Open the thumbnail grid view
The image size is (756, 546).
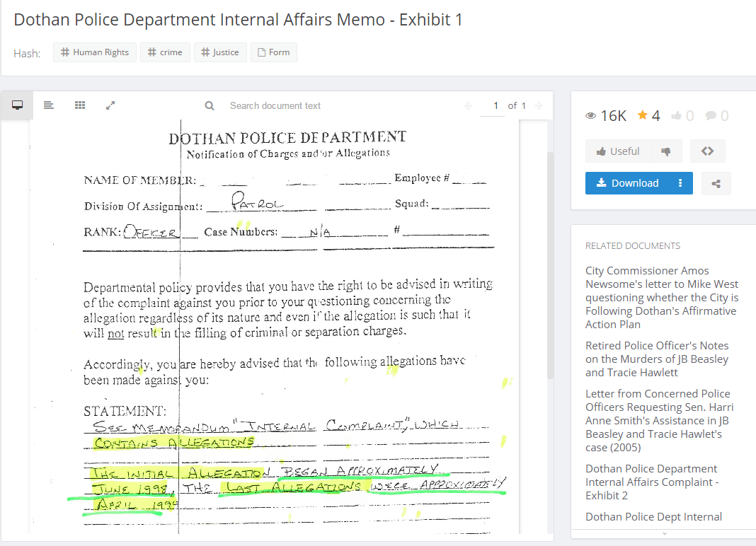point(80,105)
